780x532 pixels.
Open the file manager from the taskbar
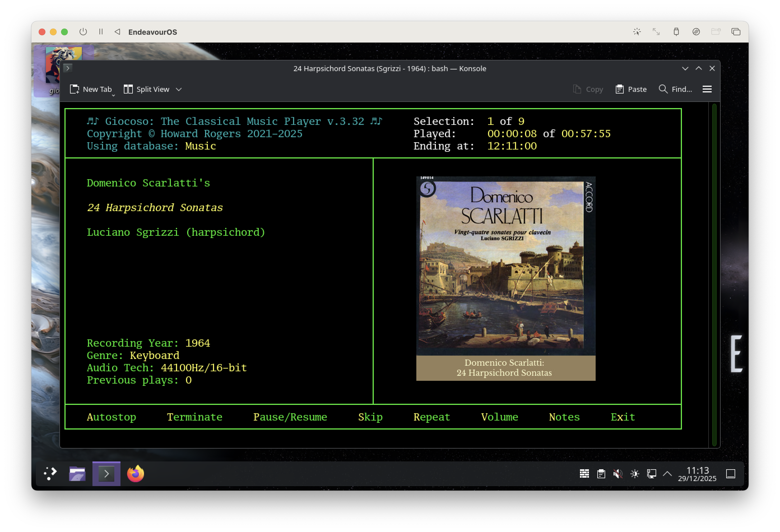click(78, 474)
